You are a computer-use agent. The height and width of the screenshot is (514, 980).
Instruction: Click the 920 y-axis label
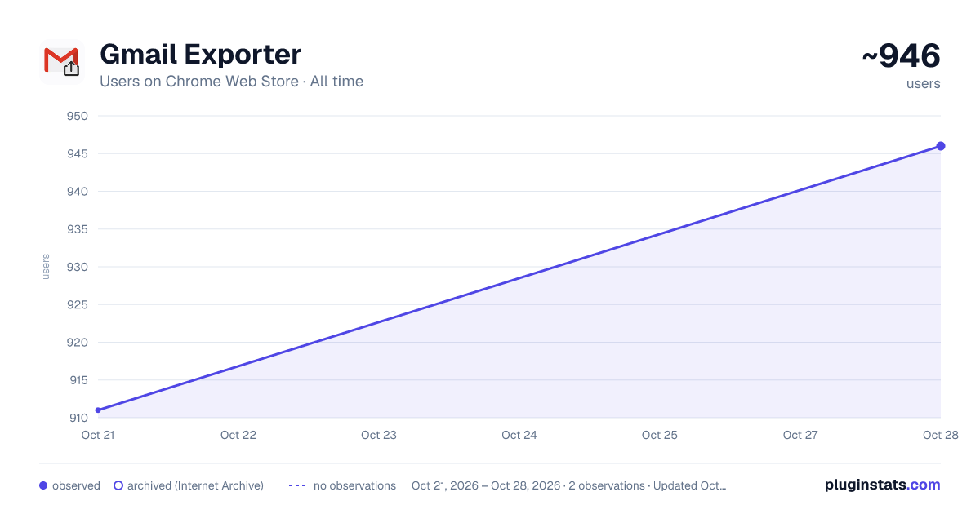point(78,343)
